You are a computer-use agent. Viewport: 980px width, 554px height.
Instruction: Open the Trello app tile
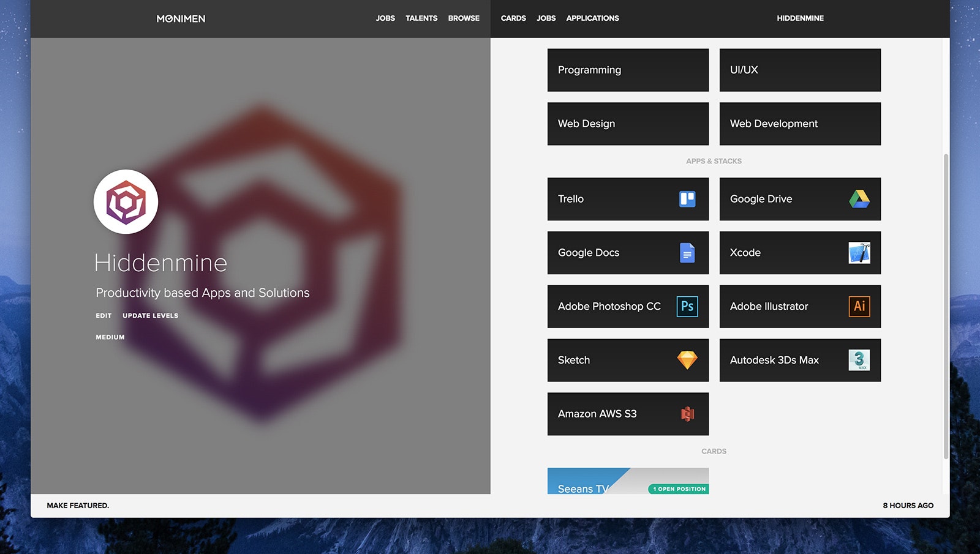628,199
